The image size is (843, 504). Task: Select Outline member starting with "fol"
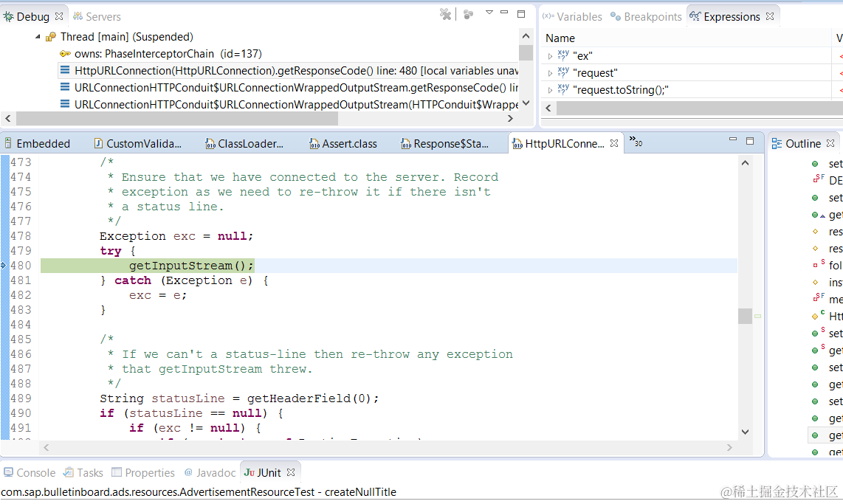click(827, 266)
